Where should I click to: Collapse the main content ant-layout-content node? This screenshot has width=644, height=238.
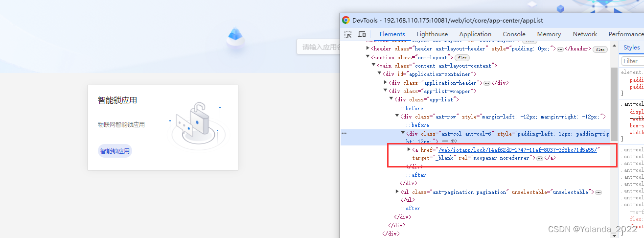374,66
